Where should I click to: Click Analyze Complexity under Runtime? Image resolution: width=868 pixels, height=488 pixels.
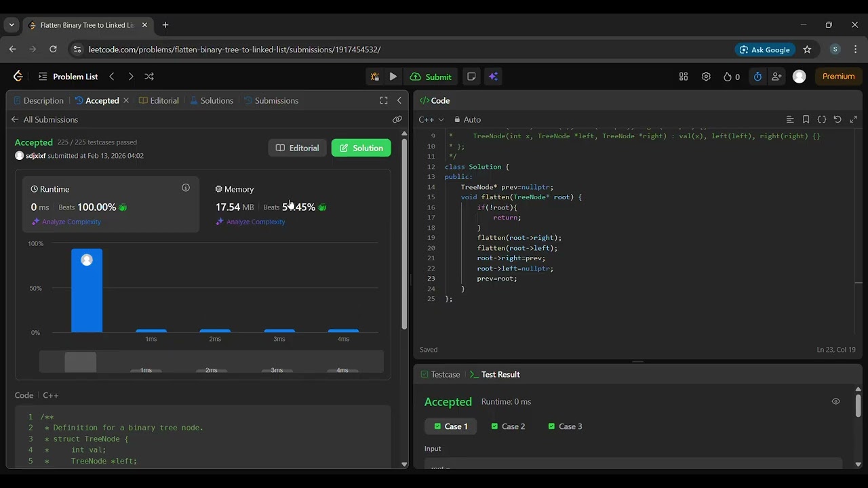[x=66, y=222]
